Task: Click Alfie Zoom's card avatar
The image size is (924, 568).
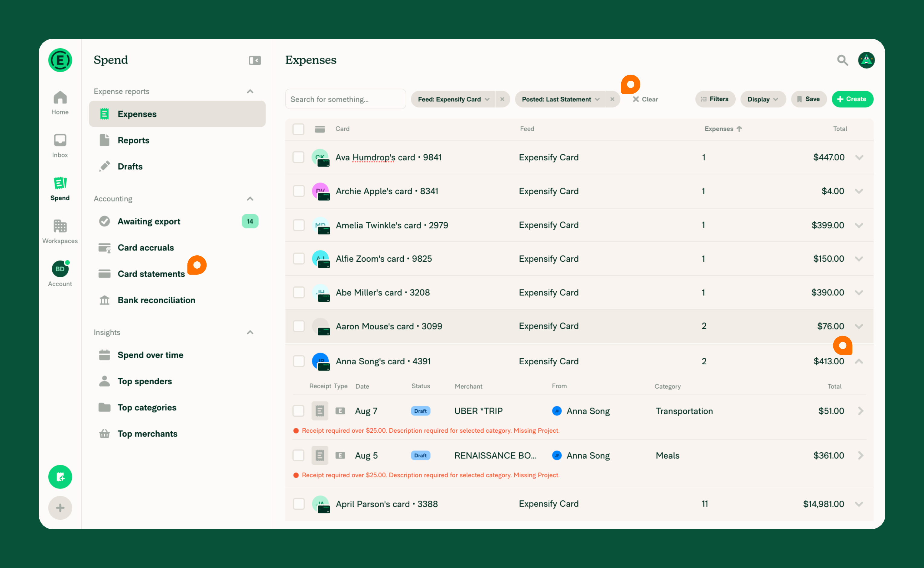Action: pos(321,259)
